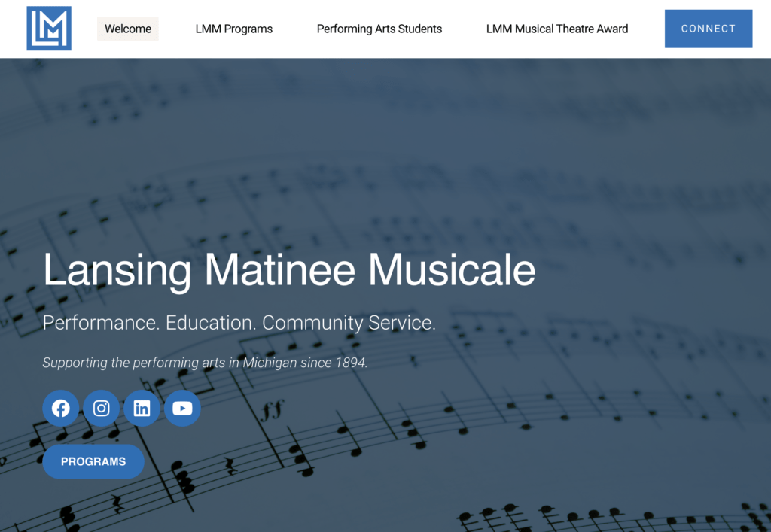Click the PROGRAMS button
Viewport: 771px width, 532px height.
pyautogui.click(x=93, y=462)
